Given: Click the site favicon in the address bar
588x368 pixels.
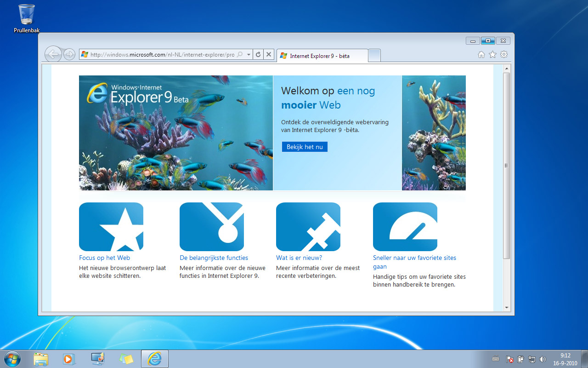Looking at the screenshot, I should tap(85, 54).
